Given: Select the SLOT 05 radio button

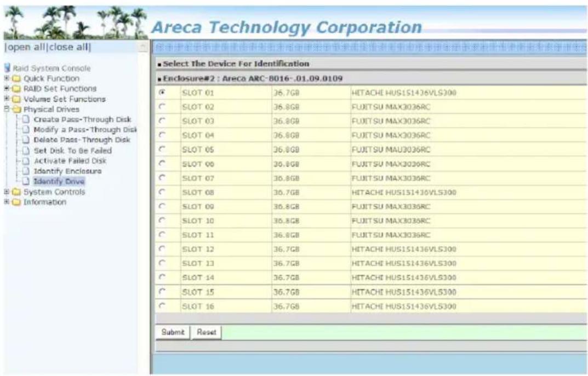Looking at the screenshot, I should (162, 149).
